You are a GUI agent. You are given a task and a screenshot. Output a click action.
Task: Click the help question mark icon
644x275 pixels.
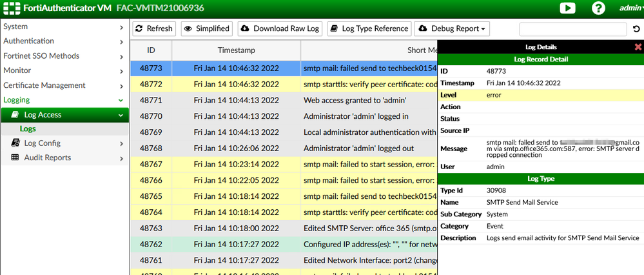click(x=598, y=8)
